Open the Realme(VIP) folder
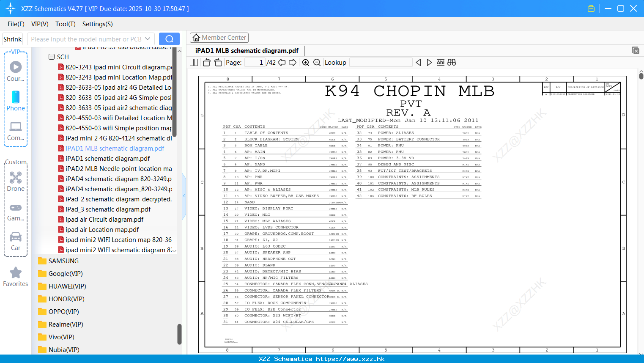 point(60,324)
